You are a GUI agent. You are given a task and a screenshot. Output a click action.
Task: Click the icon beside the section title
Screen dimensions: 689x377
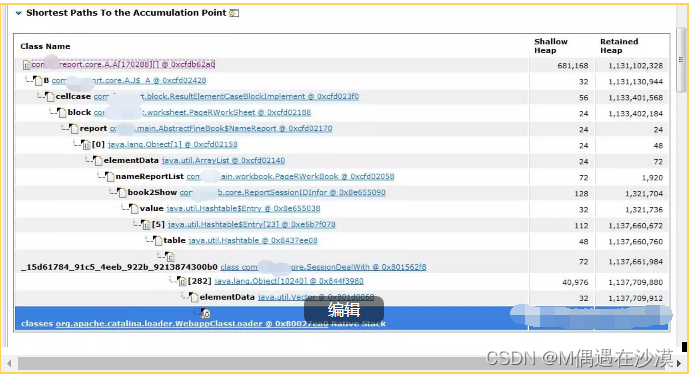234,13
